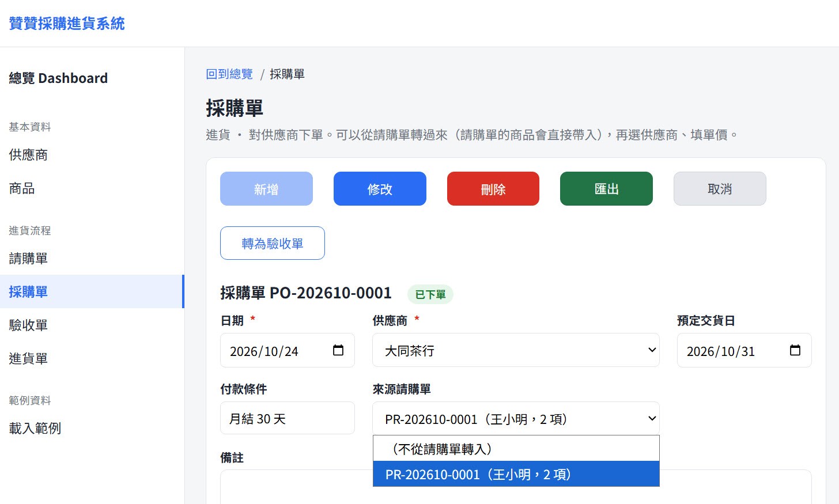Open calendar picker in 預定交貨日 field
839x504 pixels.
(x=795, y=350)
